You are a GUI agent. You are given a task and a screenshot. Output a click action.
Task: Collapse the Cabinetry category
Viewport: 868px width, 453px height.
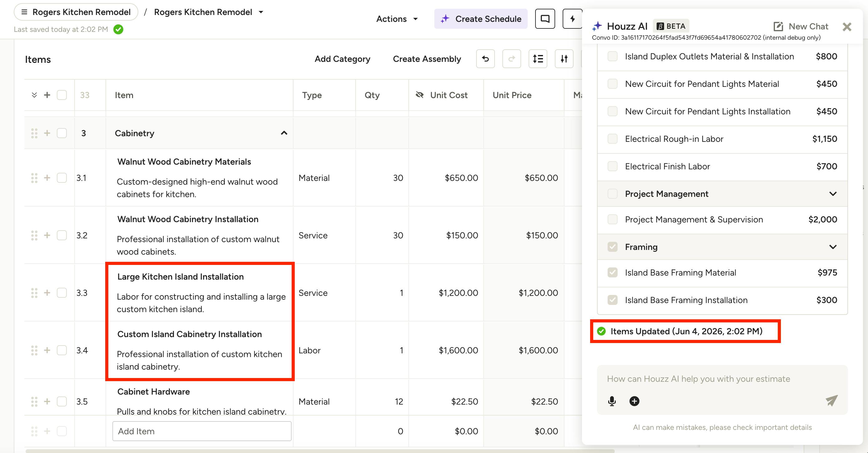(284, 133)
